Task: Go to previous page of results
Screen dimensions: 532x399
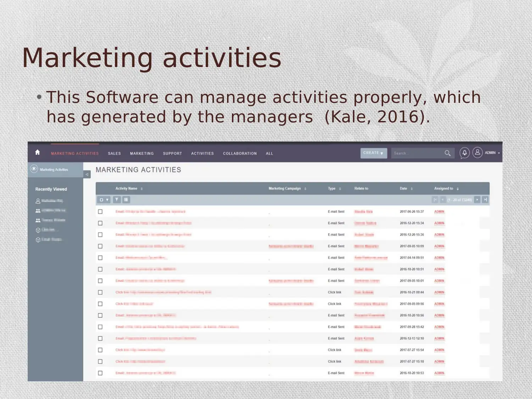Action: pyautogui.click(x=443, y=200)
